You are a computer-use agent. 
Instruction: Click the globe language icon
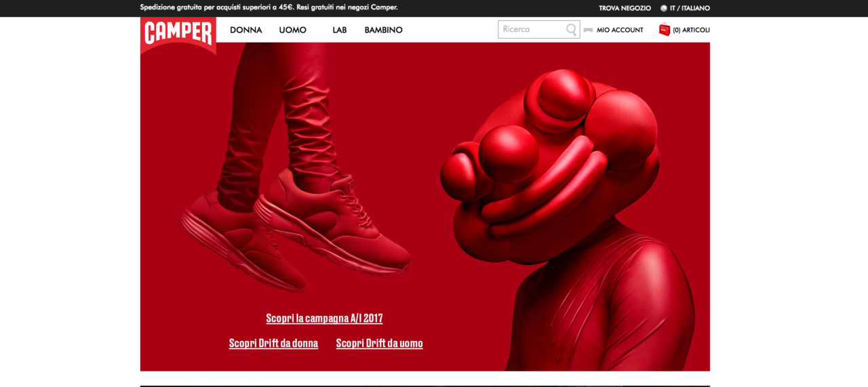(664, 8)
